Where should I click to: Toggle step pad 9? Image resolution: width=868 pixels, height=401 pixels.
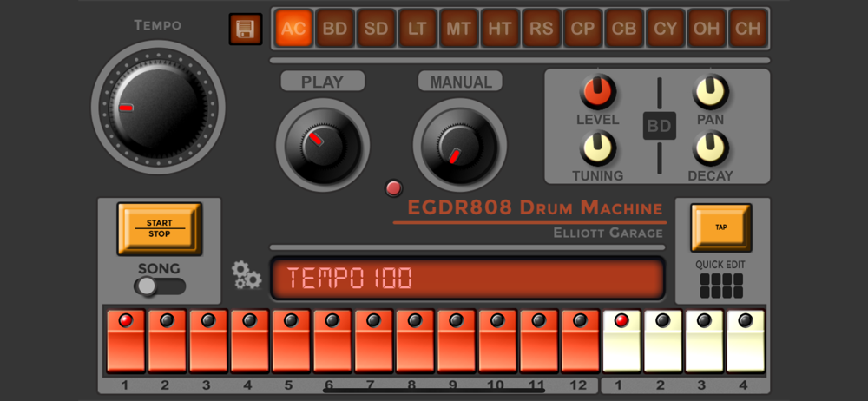pos(457,341)
